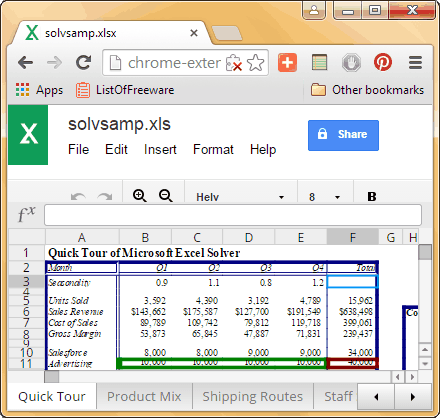Click the vertical scrollbar down arrow
This screenshot has width=440, height=418.
pos(425,363)
